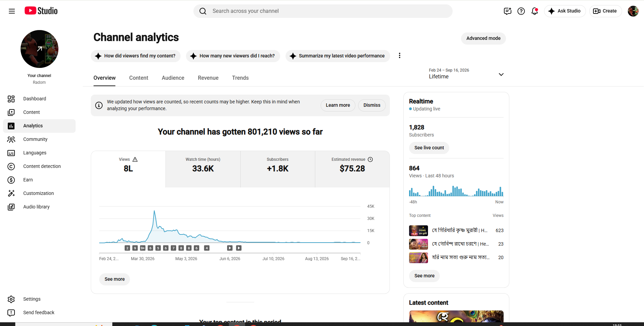Viewport: 644px width, 326px height.
Task: Open the account avatar menu
Action: [633, 11]
